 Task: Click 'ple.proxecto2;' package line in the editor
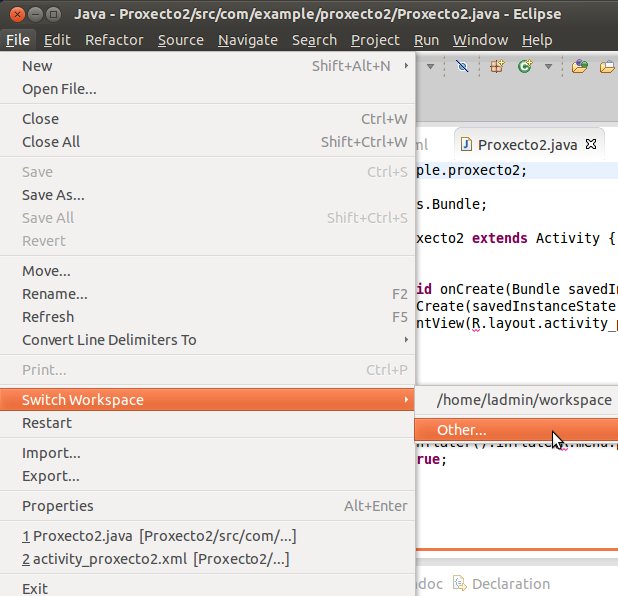tap(472, 170)
